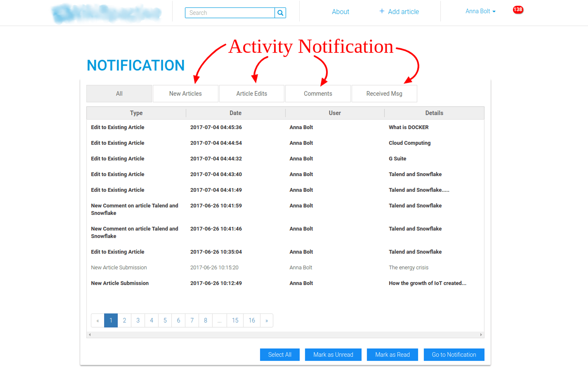Click the Date column header
Viewport: 588px width, 381px height.
click(x=236, y=113)
